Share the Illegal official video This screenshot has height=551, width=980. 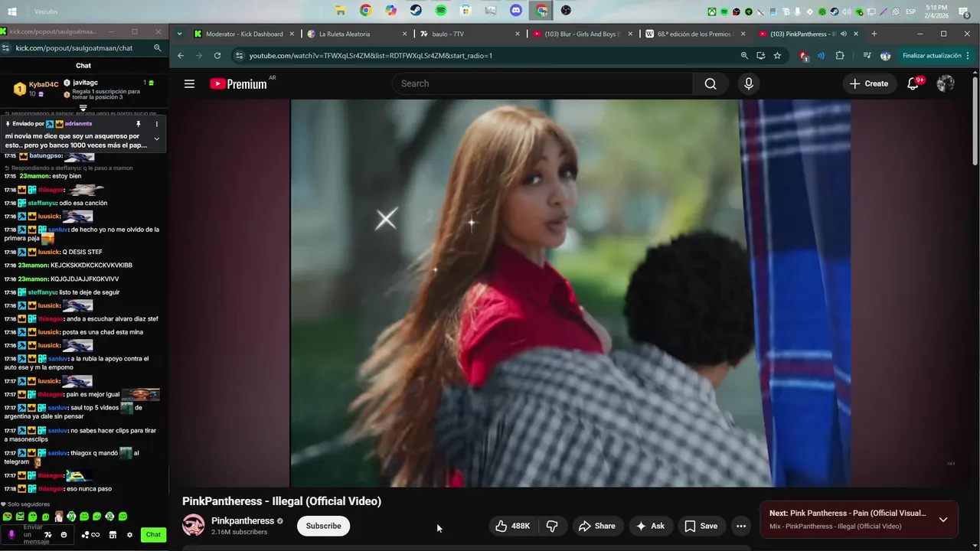pos(597,526)
